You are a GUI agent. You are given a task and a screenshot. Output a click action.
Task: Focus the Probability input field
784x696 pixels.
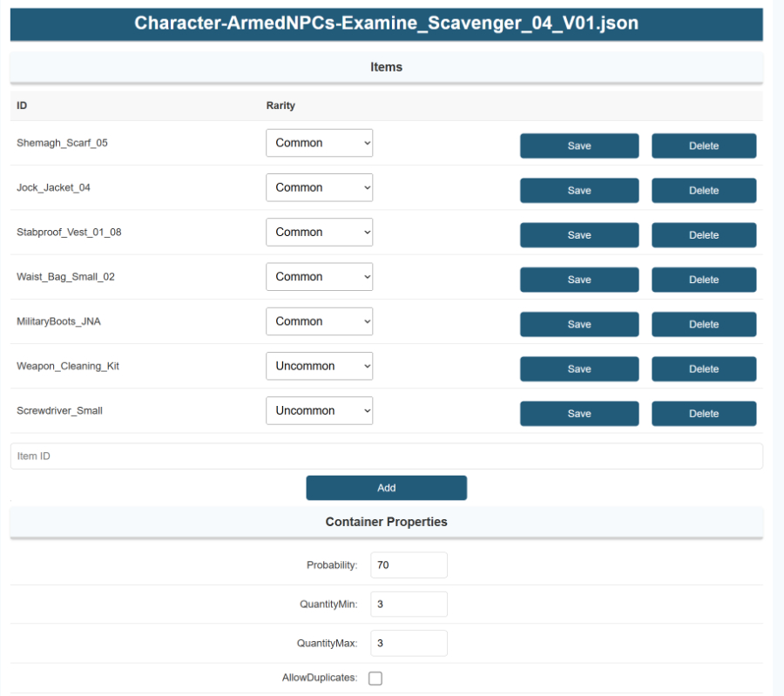pyautogui.click(x=409, y=565)
